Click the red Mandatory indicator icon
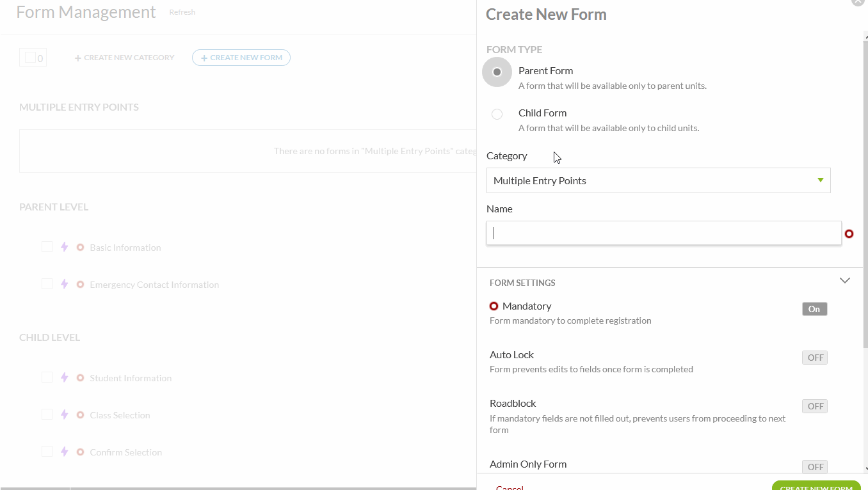Viewport: 868px width, 490px height. tap(494, 306)
